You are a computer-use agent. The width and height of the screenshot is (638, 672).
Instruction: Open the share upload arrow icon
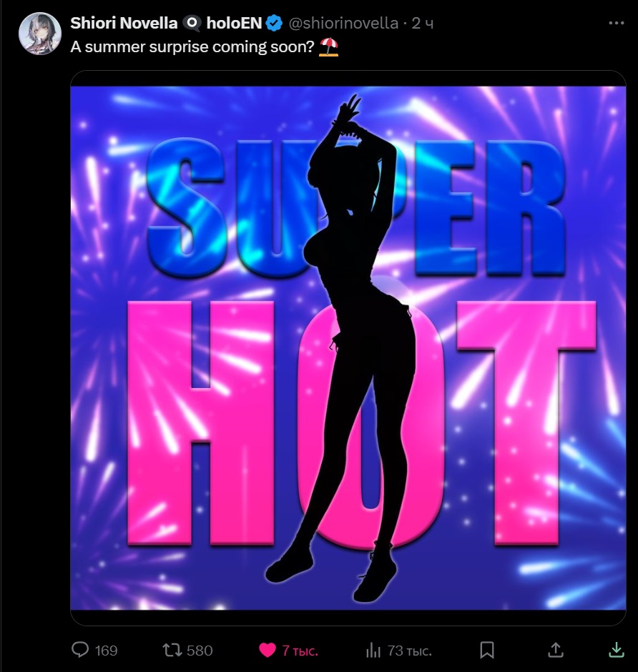tap(556, 649)
